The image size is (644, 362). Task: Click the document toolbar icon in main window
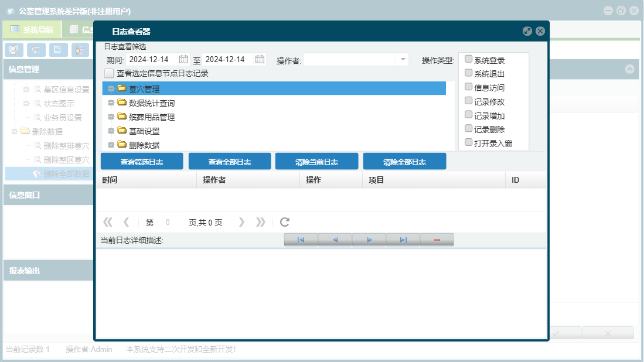[59, 50]
